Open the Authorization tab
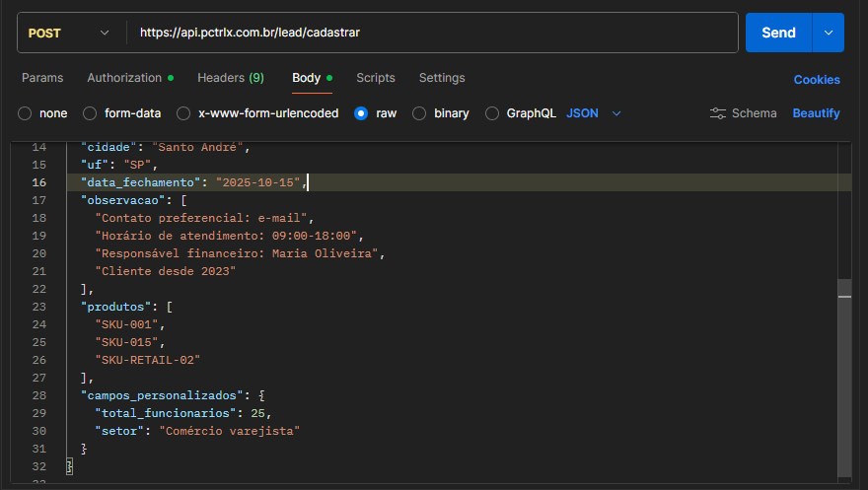 click(124, 78)
